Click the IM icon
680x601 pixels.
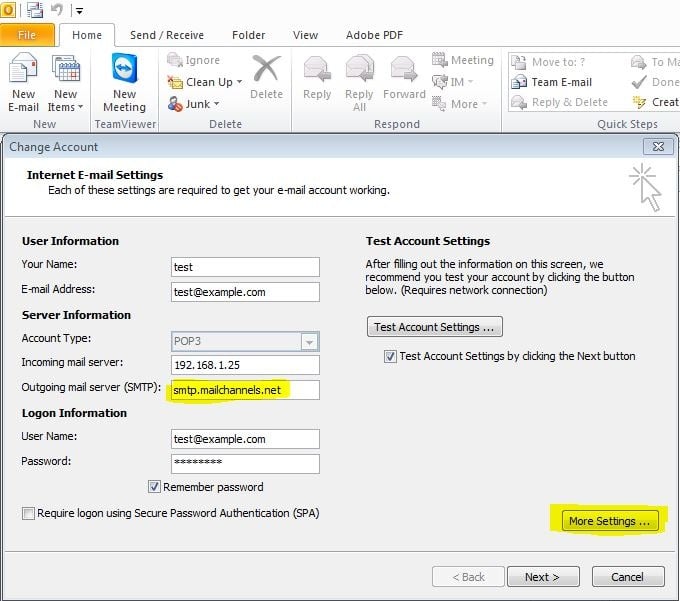coord(439,82)
